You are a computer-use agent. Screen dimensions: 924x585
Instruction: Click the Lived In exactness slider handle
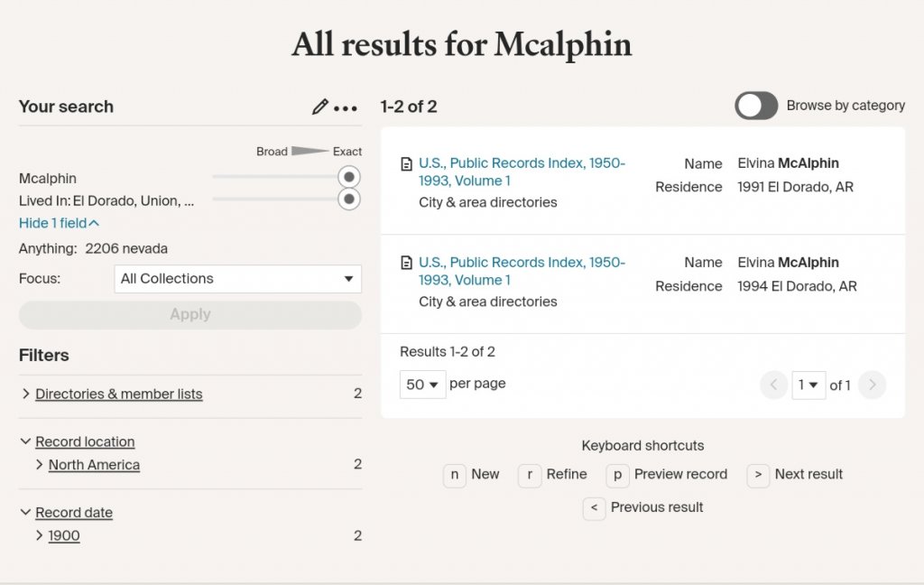pos(348,200)
